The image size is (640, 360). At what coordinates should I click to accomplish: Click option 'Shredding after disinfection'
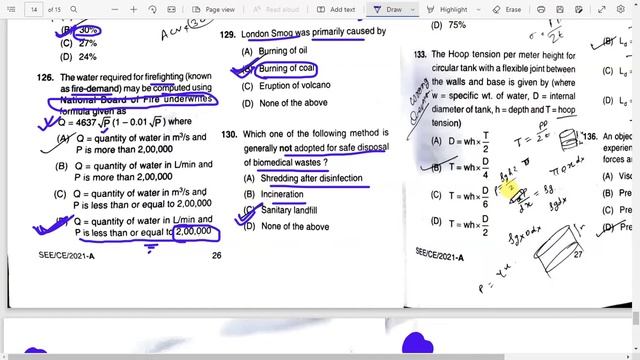[x=311, y=178]
